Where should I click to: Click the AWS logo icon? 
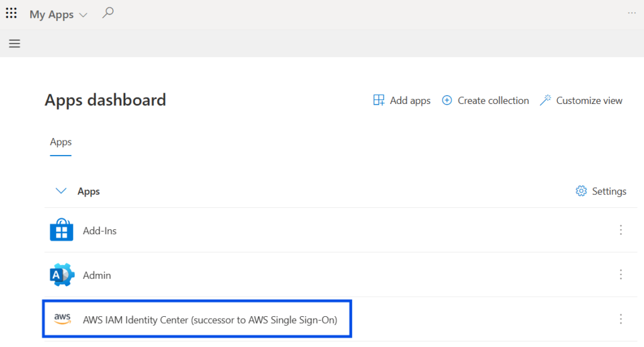62,319
